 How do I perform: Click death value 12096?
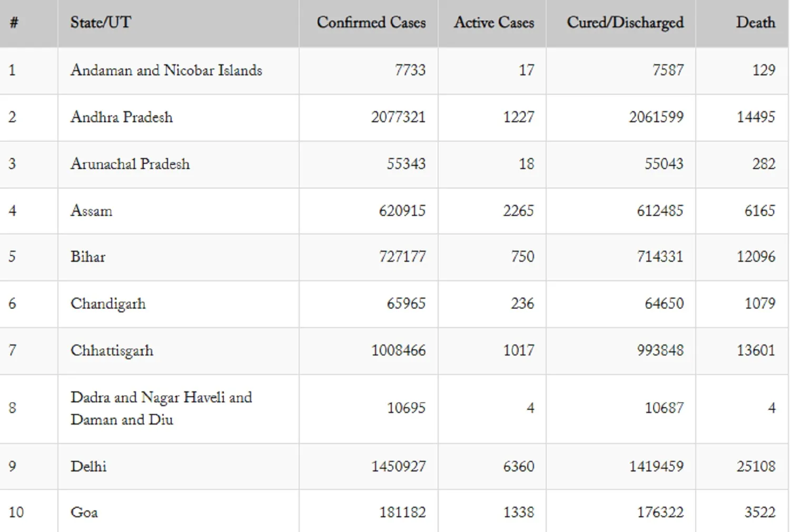click(756, 257)
